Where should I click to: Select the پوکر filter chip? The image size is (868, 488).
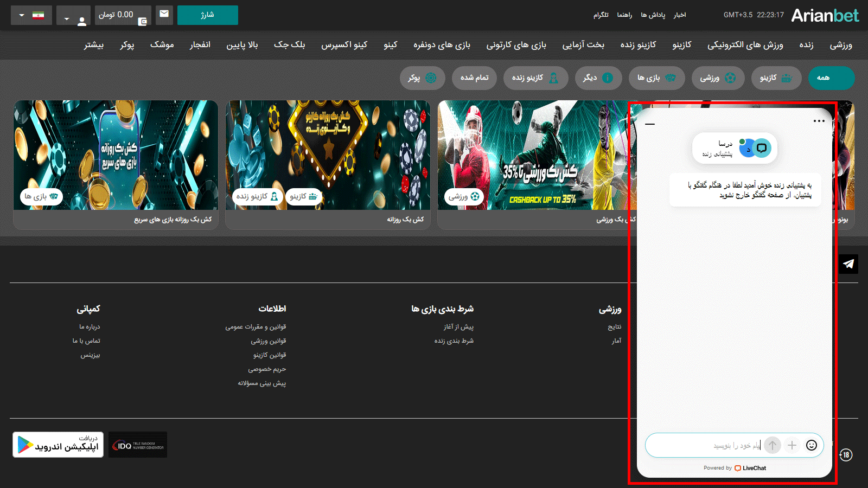[422, 78]
